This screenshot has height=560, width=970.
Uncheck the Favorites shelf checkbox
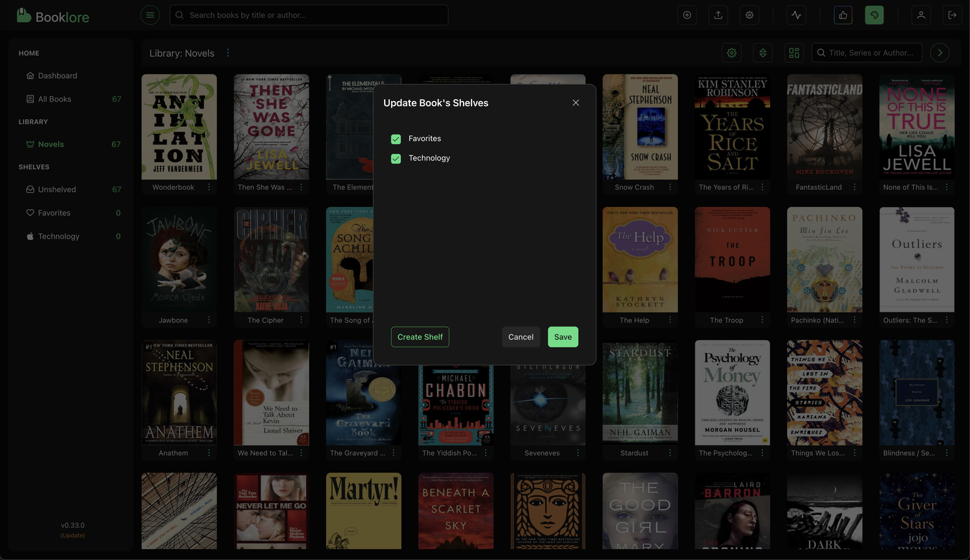pyautogui.click(x=395, y=138)
